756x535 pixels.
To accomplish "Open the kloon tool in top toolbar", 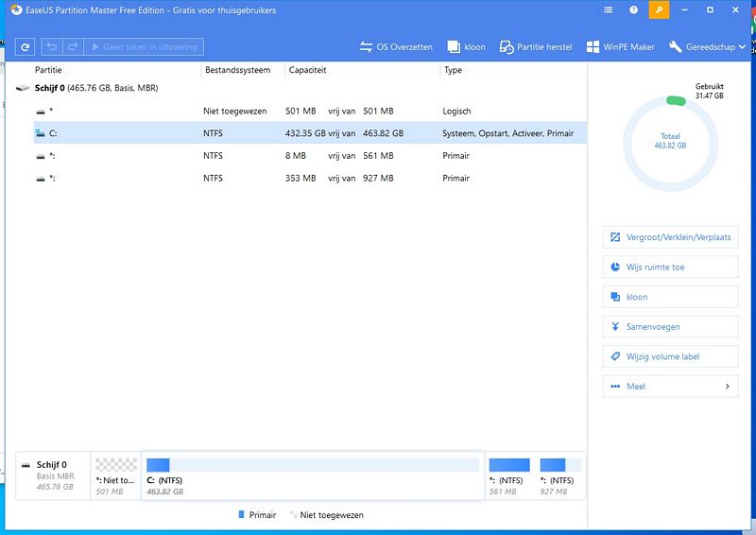I will pyautogui.click(x=466, y=47).
